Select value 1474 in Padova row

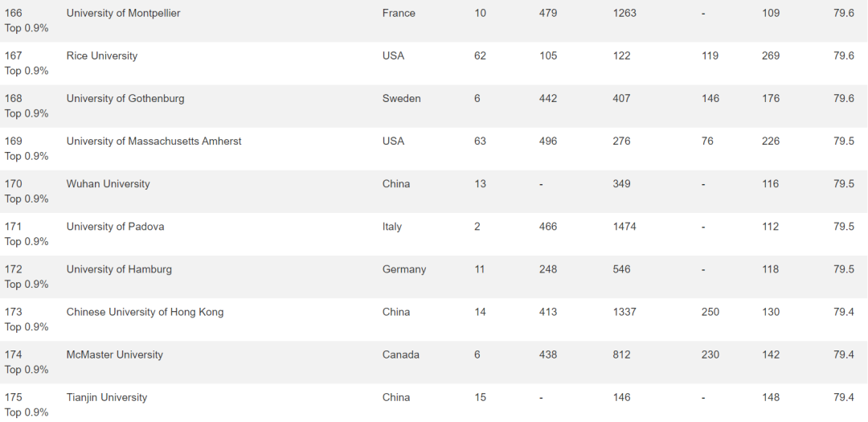624,227
